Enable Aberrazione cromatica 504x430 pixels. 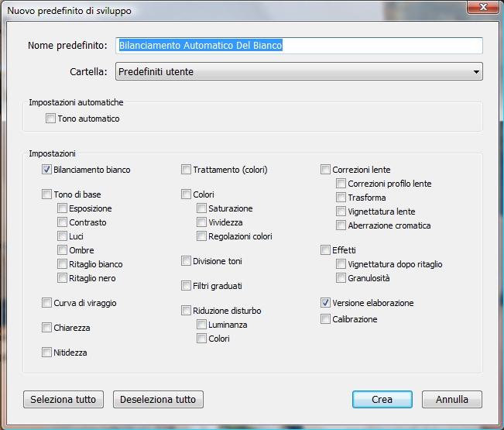(x=341, y=225)
